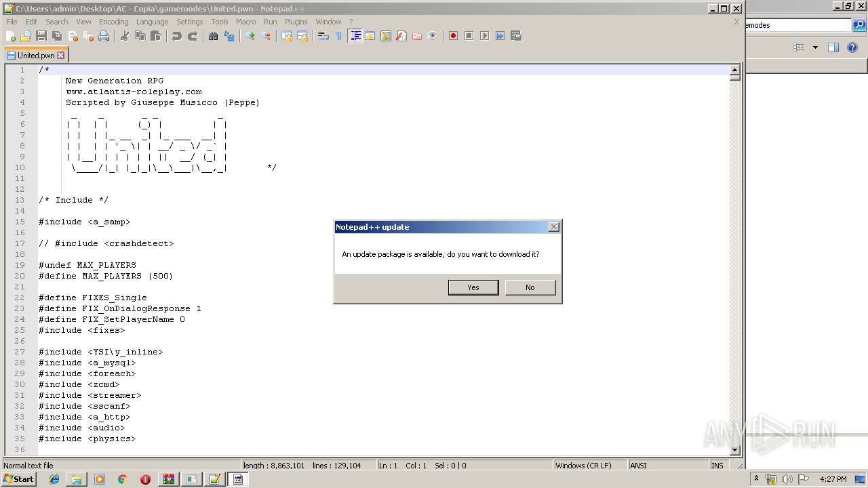Click the Zoom In toolbar icon

(x=250, y=36)
